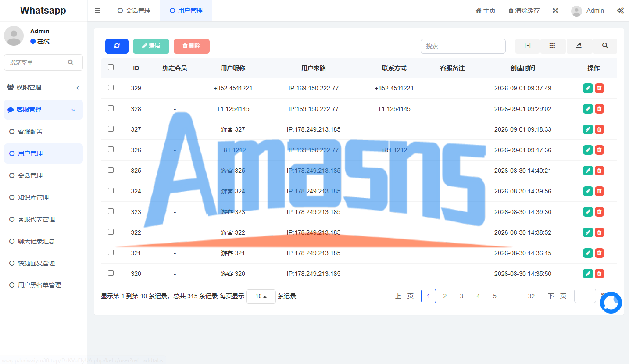
Task: Expand the 权限管理 sidebar group
Action: click(x=43, y=87)
